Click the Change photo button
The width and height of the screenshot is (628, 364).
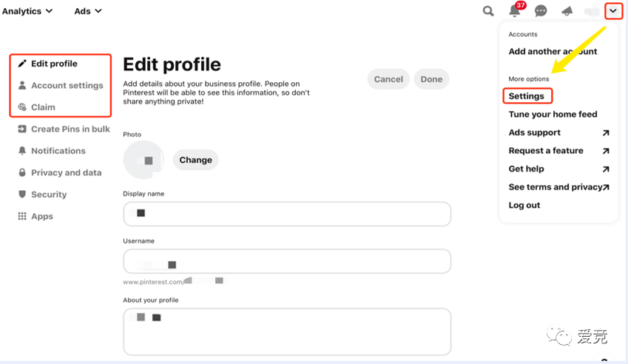point(196,160)
